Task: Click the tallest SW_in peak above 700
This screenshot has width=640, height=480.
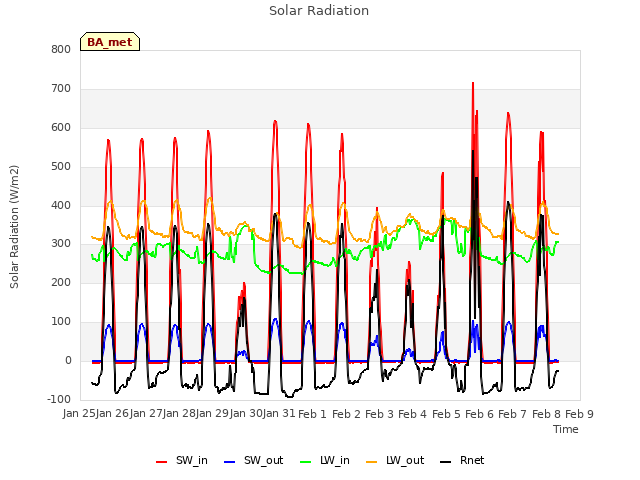Action: point(473,83)
